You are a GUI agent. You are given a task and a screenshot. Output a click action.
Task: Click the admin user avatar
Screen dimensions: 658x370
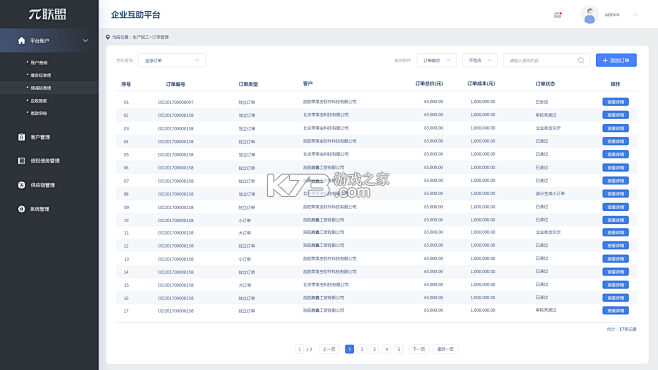(x=590, y=15)
